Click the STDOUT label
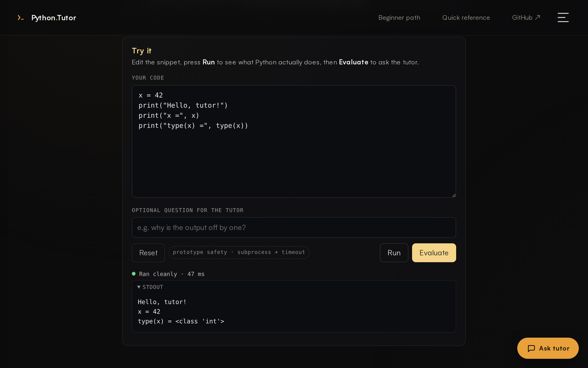Image resolution: width=588 pixels, height=368 pixels. tap(153, 287)
